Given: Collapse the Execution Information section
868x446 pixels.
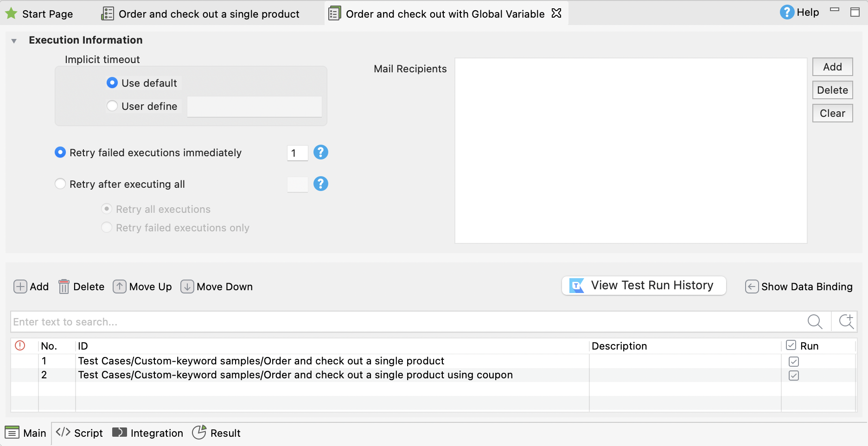Looking at the screenshot, I should (x=14, y=41).
